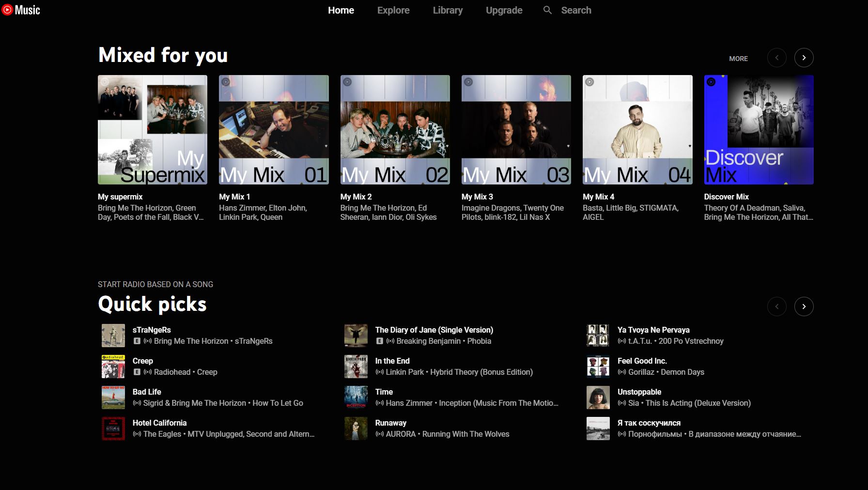Open the Sia artist link
This screenshot has width=868, height=490.
click(x=634, y=403)
